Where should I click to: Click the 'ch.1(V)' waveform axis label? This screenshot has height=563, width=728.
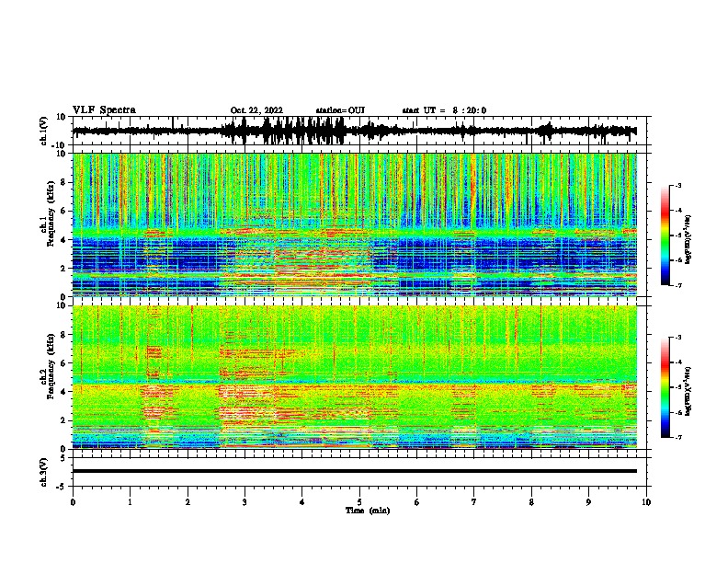[x=44, y=131]
